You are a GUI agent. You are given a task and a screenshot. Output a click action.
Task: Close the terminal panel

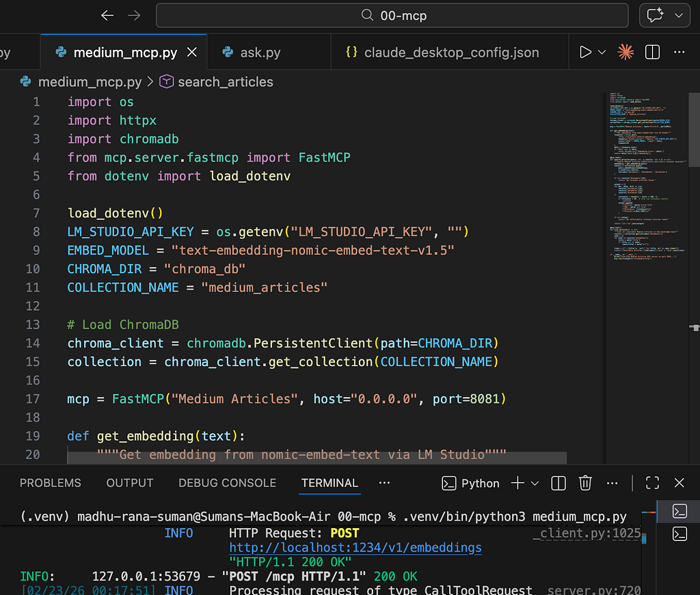coord(679,483)
